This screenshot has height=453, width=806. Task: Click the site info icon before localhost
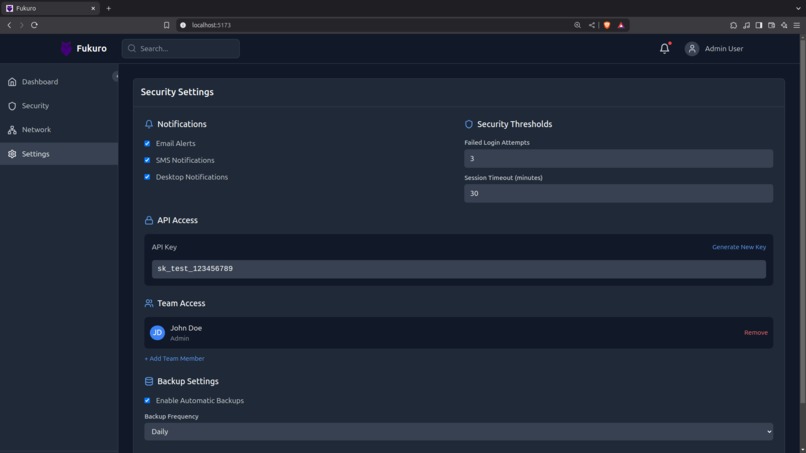183,25
